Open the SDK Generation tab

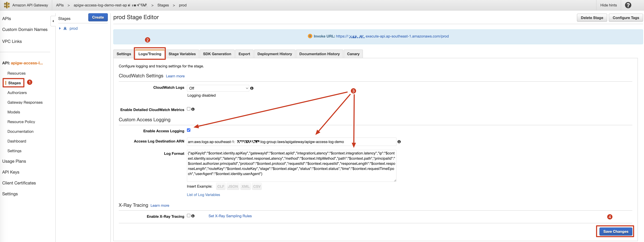217,54
